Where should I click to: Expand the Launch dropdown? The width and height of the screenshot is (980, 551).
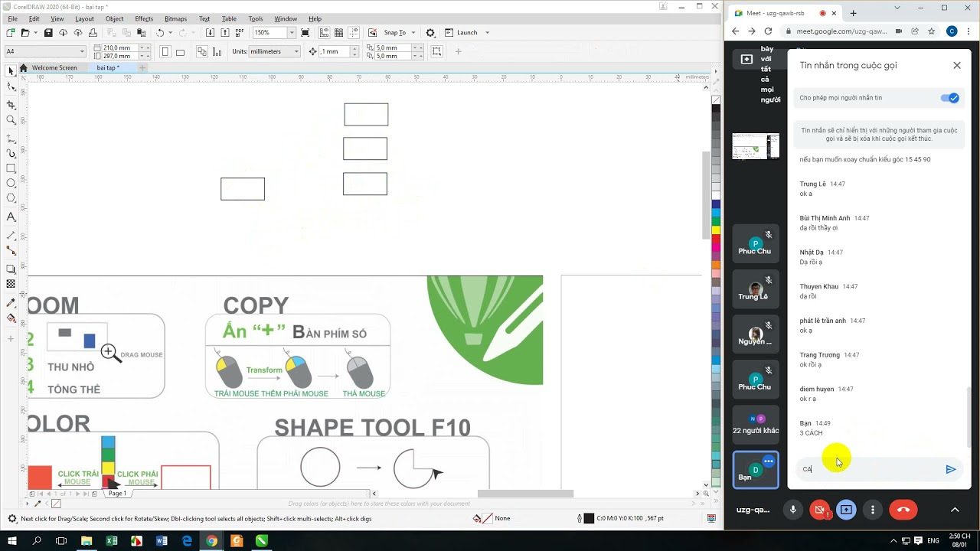click(487, 33)
